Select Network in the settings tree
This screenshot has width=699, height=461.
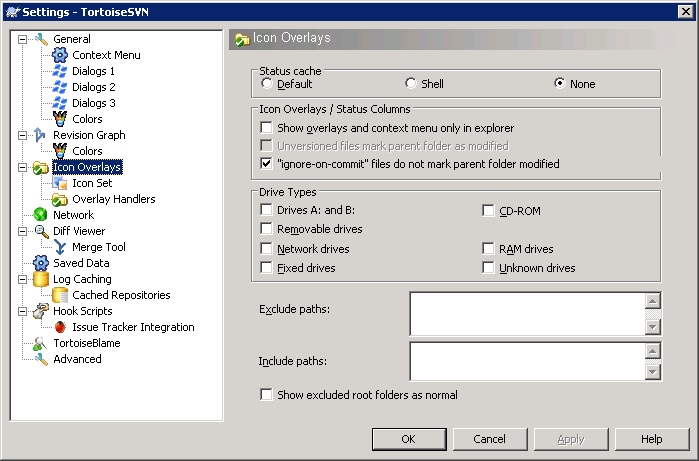point(74,215)
